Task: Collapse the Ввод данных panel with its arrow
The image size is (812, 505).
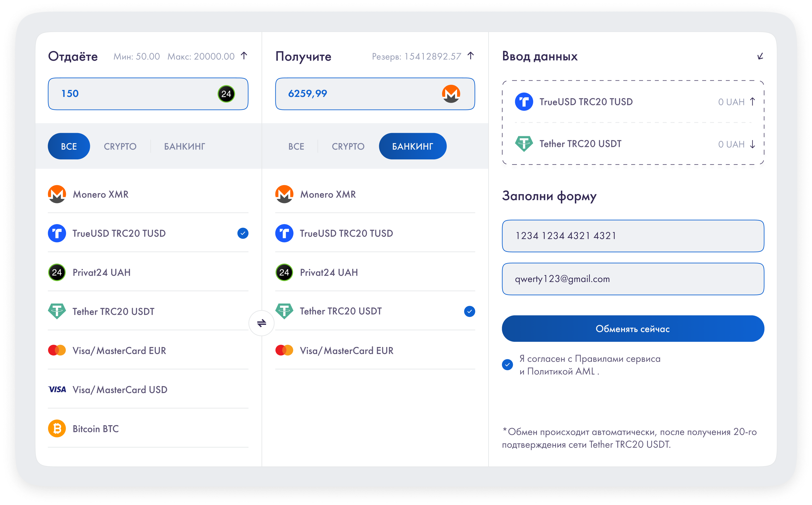Action: pos(760,56)
